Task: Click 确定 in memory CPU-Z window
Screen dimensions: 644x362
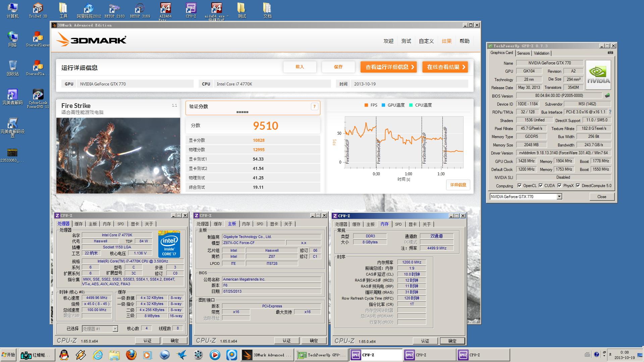Action: (452, 341)
